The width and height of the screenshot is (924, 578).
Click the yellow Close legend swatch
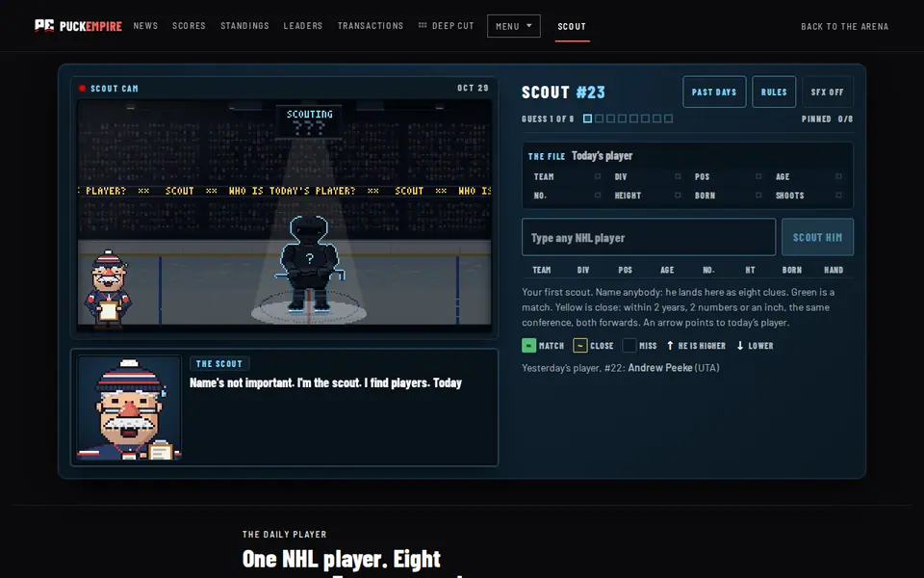point(579,346)
